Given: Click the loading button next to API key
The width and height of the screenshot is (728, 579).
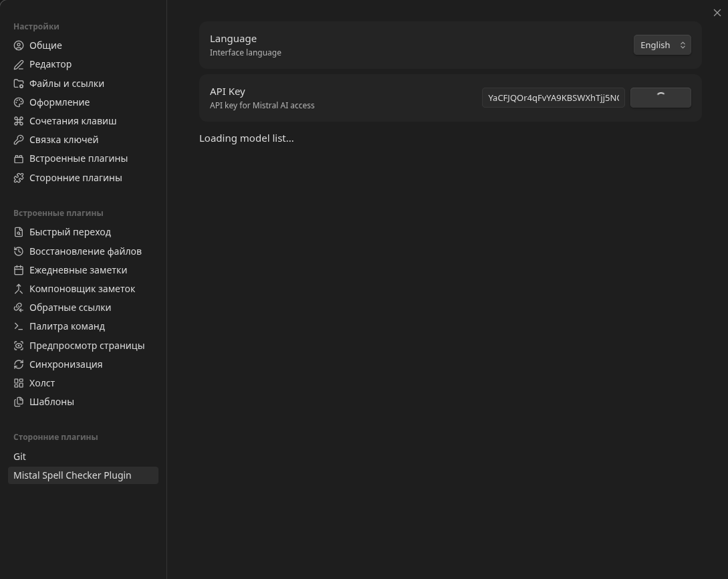Looking at the screenshot, I should click(x=660, y=98).
